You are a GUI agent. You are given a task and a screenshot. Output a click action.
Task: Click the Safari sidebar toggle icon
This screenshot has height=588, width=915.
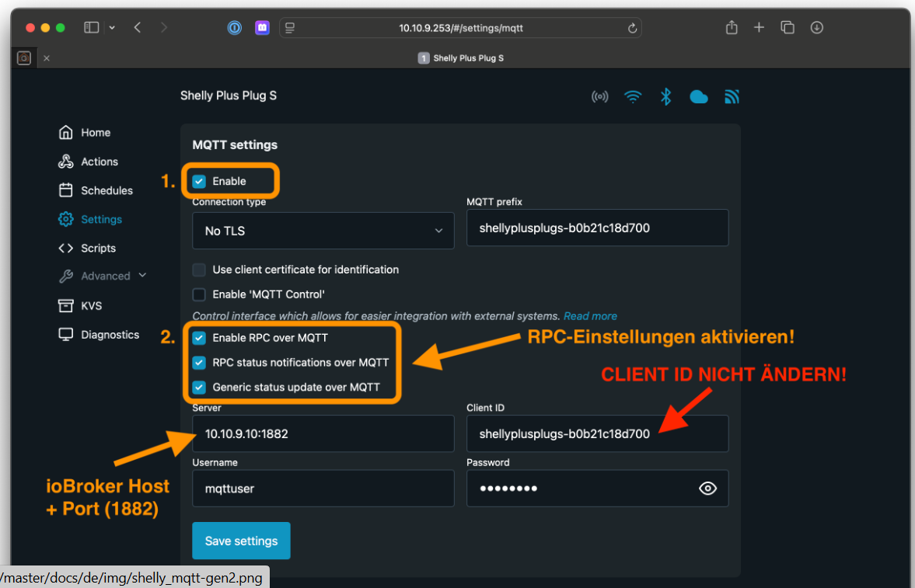coord(92,27)
